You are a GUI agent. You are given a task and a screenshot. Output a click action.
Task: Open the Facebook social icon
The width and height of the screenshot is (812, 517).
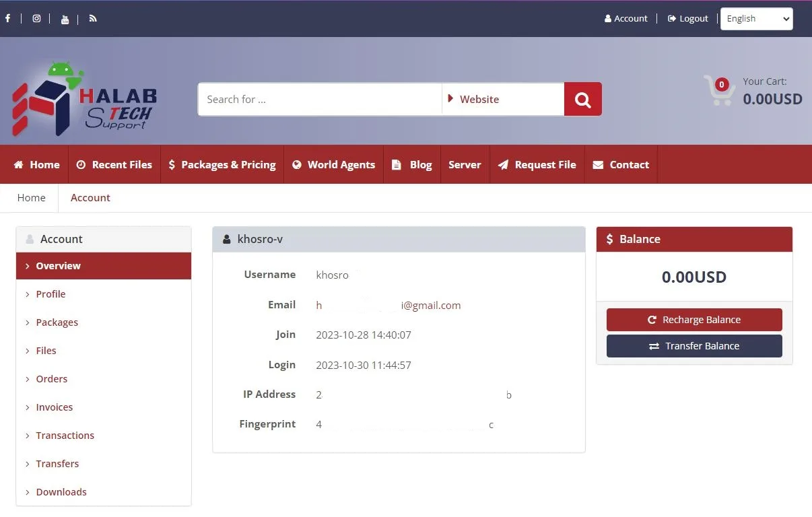[8, 19]
